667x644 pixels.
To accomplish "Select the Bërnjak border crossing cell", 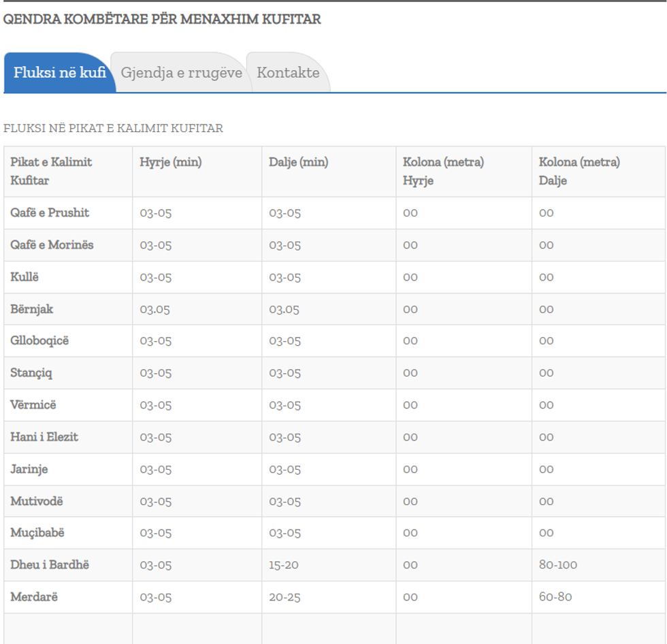I will (x=31, y=309).
